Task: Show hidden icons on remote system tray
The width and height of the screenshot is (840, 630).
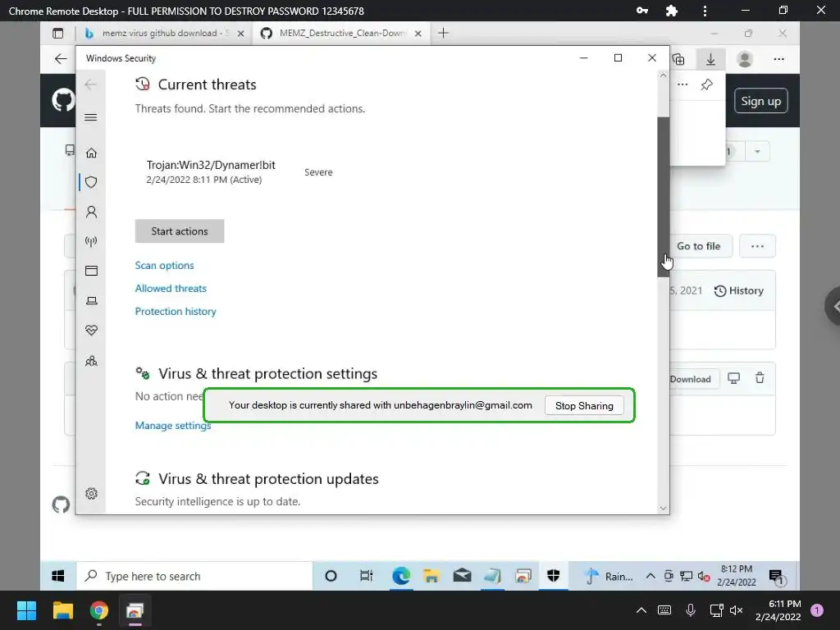Action: click(x=651, y=577)
